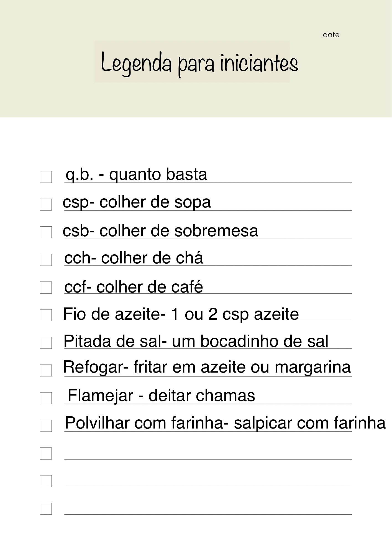Viewport: 392px width, 554px height.
Task: Tick the 'ccf- colher de café' checkbox
Action: (x=46, y=288)
